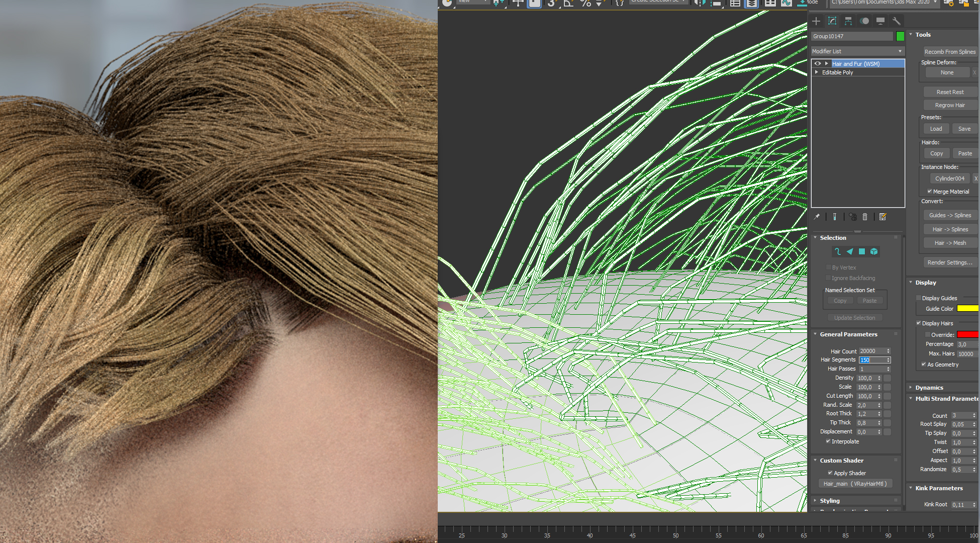
Task: Expand the Dynamics rollout
Action: pos(911,388)
